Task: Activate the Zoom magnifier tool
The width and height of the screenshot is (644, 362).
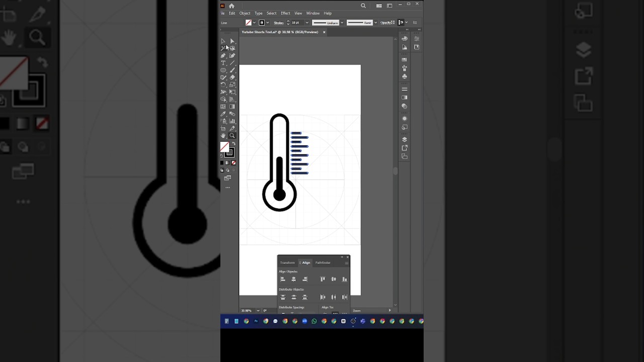Action: (x=232, y=135)
